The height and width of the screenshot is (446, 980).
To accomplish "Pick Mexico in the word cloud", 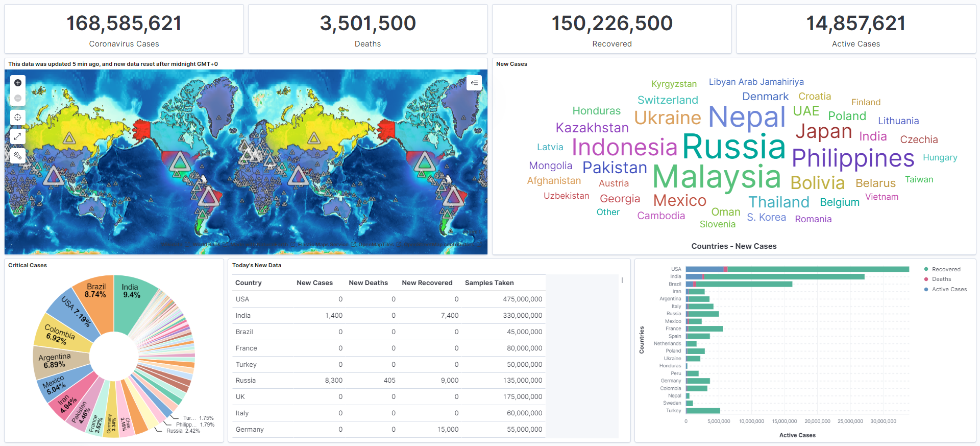I will pos(679,201).
